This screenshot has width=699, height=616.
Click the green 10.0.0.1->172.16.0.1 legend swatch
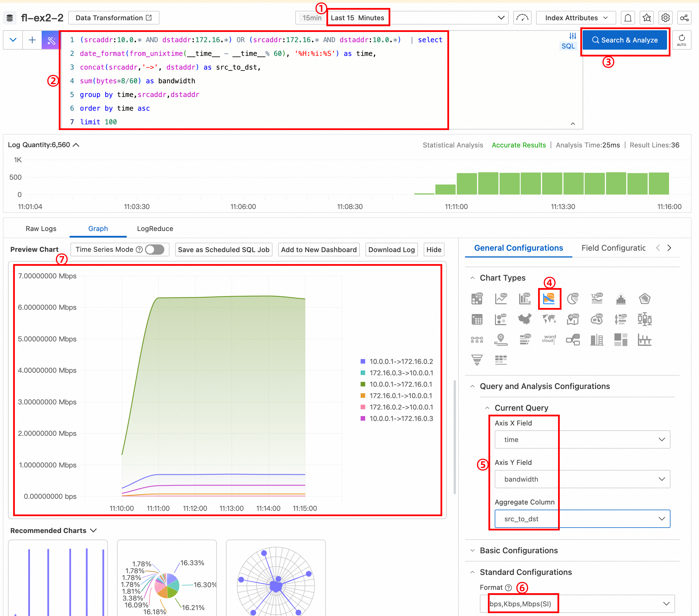363,384
